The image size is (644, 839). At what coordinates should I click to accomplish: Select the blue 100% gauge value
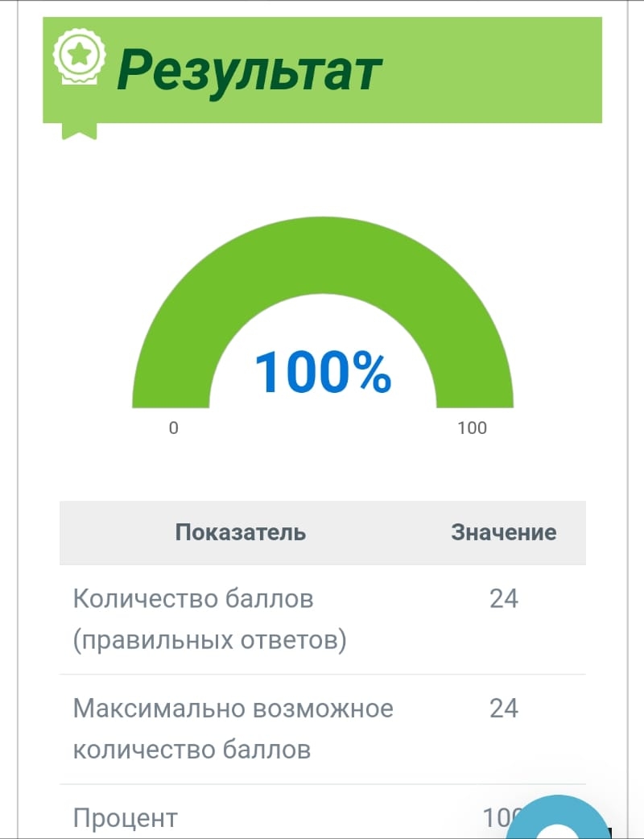point(322,372)
